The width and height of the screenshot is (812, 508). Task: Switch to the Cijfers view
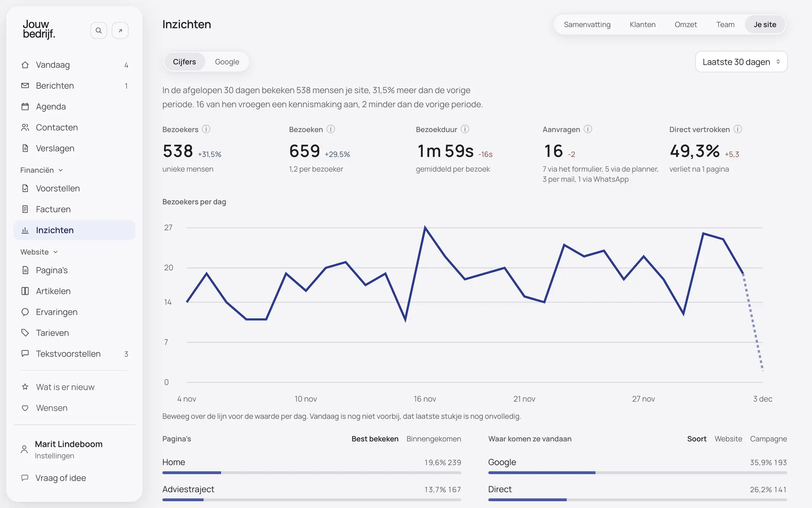[x=184, y=62]
